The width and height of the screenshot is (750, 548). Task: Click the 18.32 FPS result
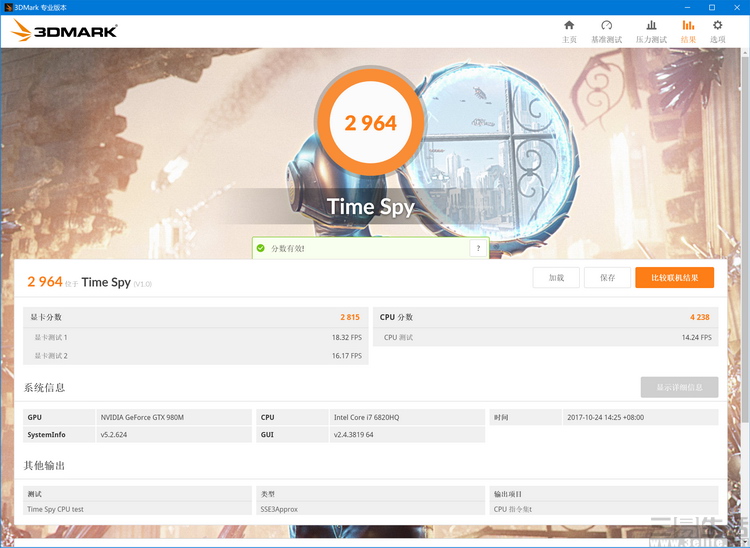click(x=347, y=338)
